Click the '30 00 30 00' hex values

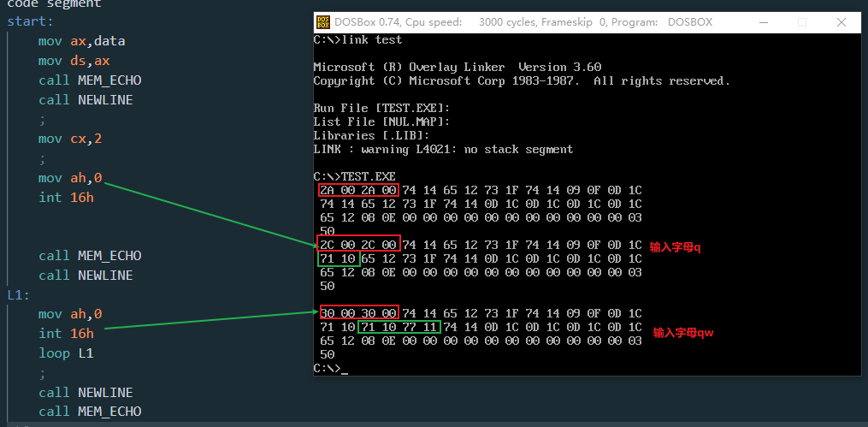coord(358,314)
